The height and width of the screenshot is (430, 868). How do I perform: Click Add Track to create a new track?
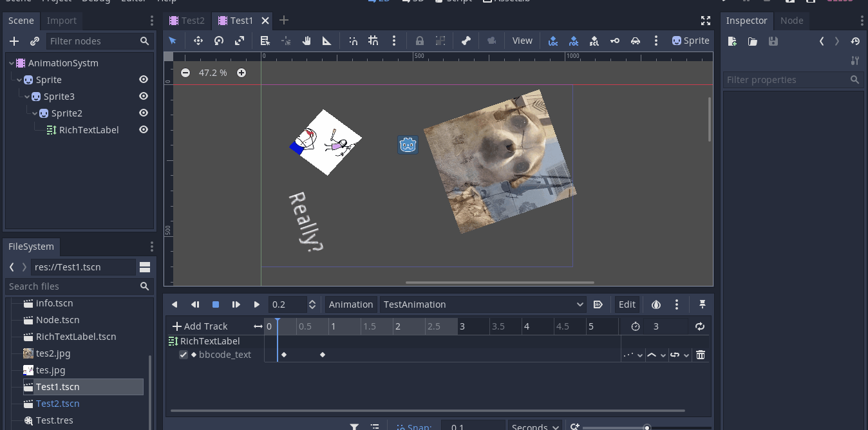tap(202, 326)
